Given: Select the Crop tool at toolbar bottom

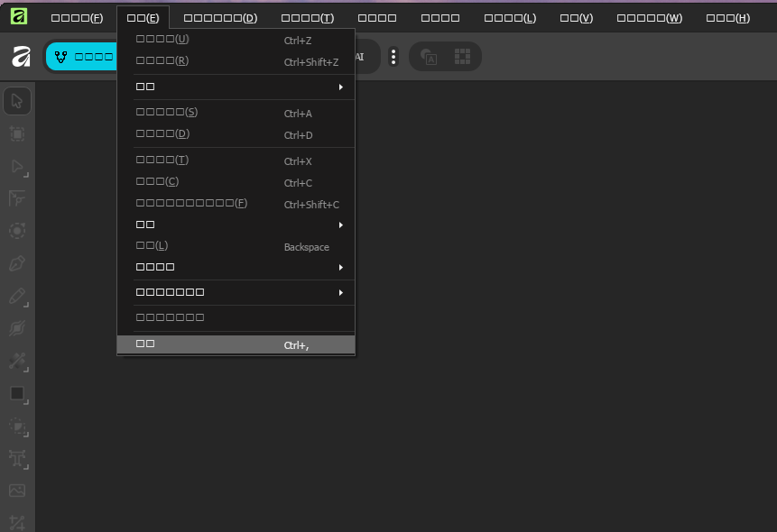Looking at the screenshot, I should (16, 521).
